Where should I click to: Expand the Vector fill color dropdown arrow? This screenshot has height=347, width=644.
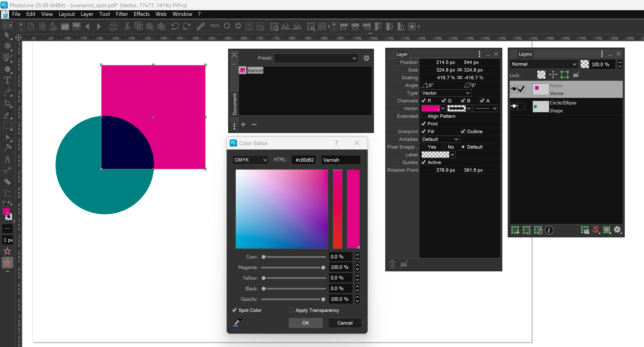point(443,108)
